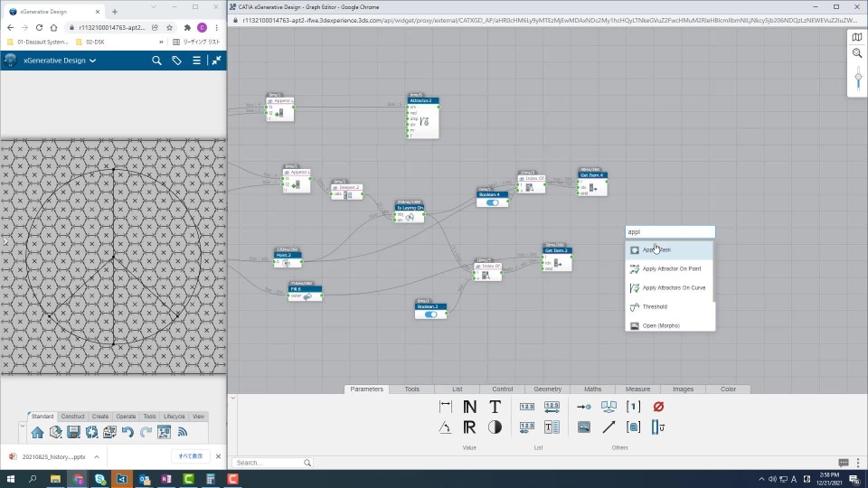The height and width of the screenshot is (488, 868).
Task: Choose Apply Attractor On Point
Action: pyautogui.click(x=670, y=269)
